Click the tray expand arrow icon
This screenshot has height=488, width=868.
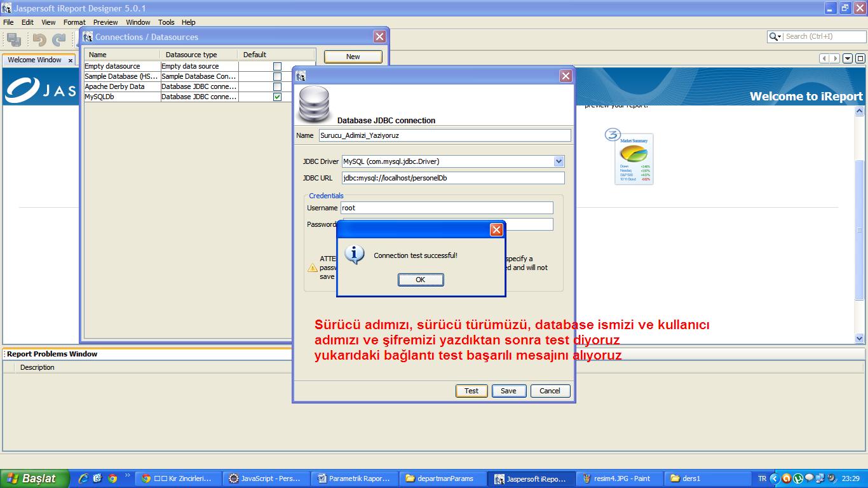coord(775,478)
